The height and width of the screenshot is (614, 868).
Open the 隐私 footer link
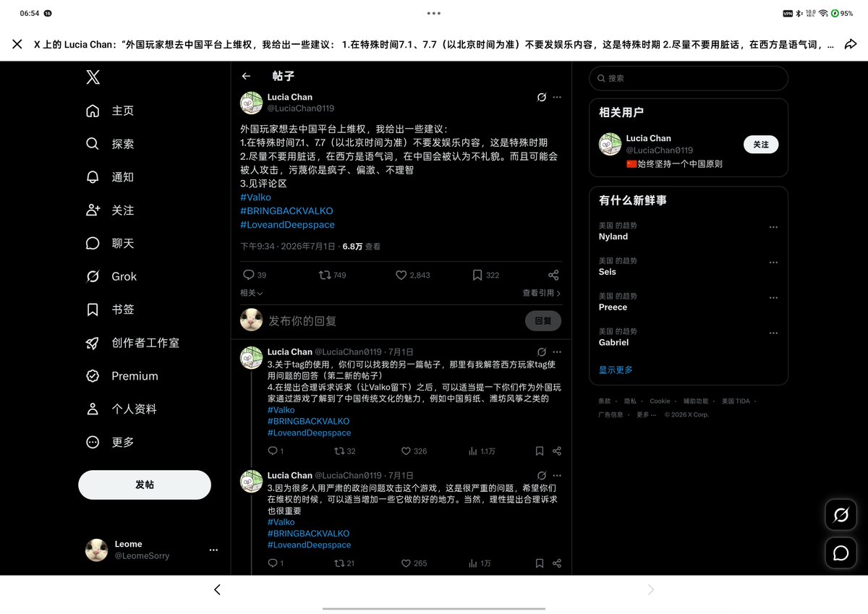point(630,401)
